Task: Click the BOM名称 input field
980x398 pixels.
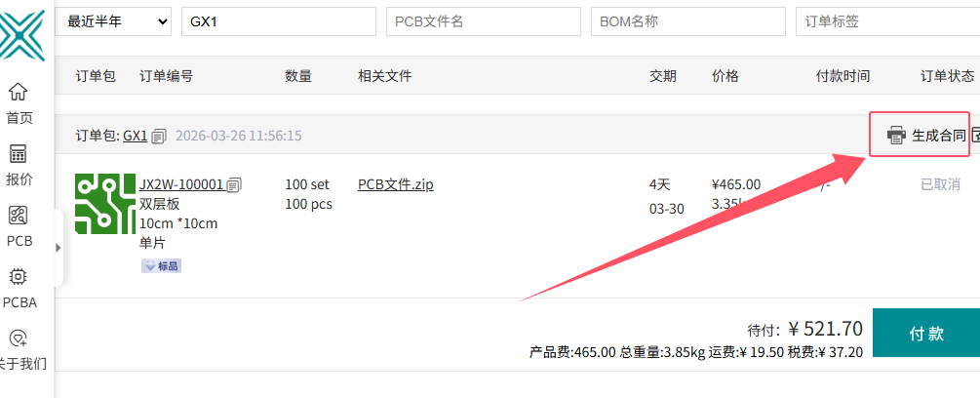Action: [x=688, y=21]
